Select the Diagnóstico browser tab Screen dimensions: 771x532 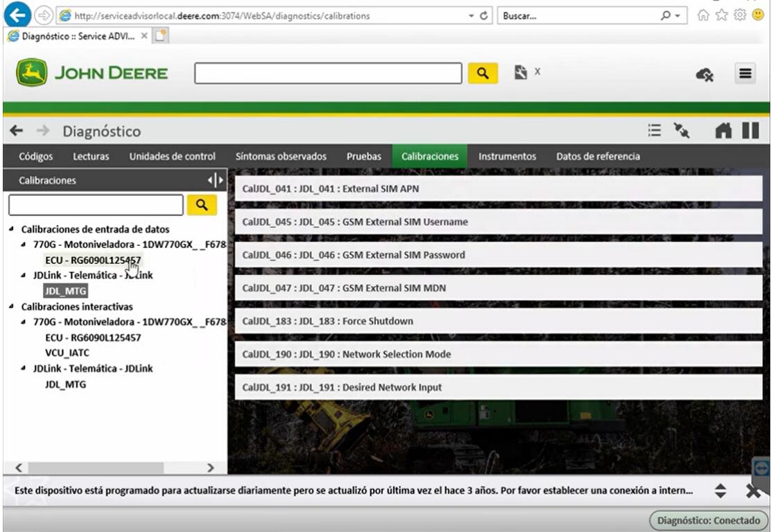coord(78,36)
